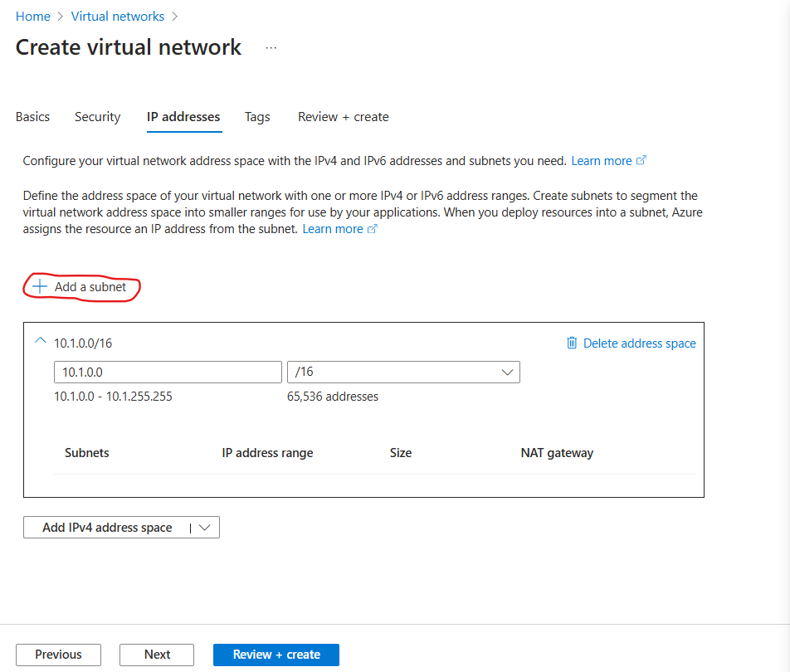The width and height of the screenshot is (790, 672).
Task: Collapse the 10.1.0.0/16 address space chevron
Action: [x=40, y=340]
